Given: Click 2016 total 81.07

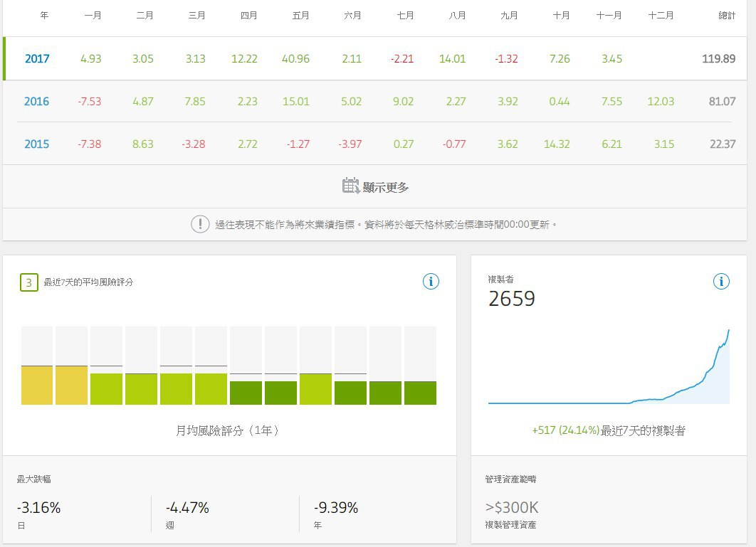Looking at the screenshot, I should pos(723,101).
